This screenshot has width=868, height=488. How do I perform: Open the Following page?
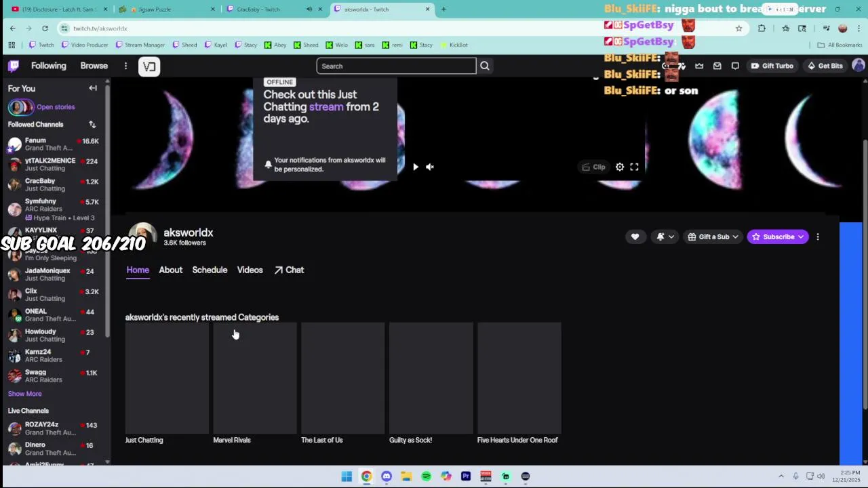pos(48,66)
